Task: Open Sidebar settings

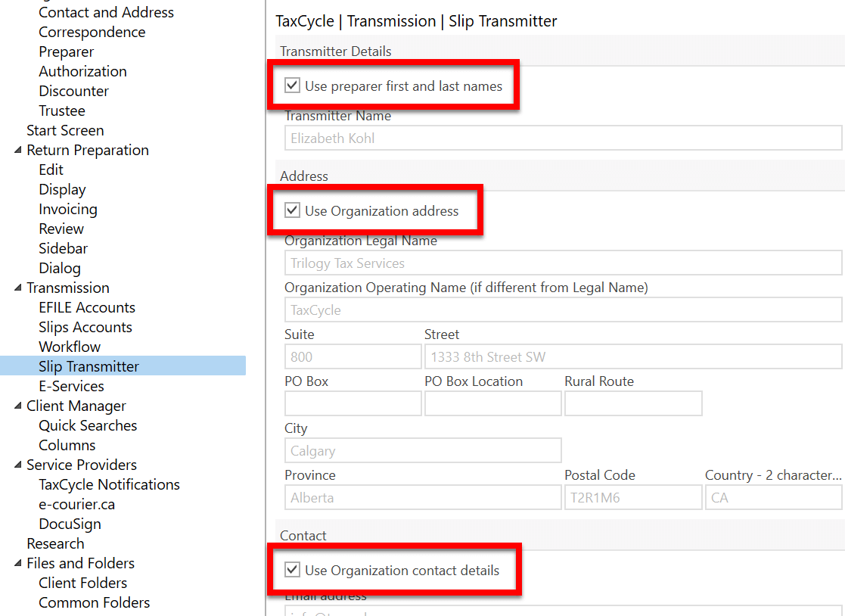Action: tap(63, 248)
